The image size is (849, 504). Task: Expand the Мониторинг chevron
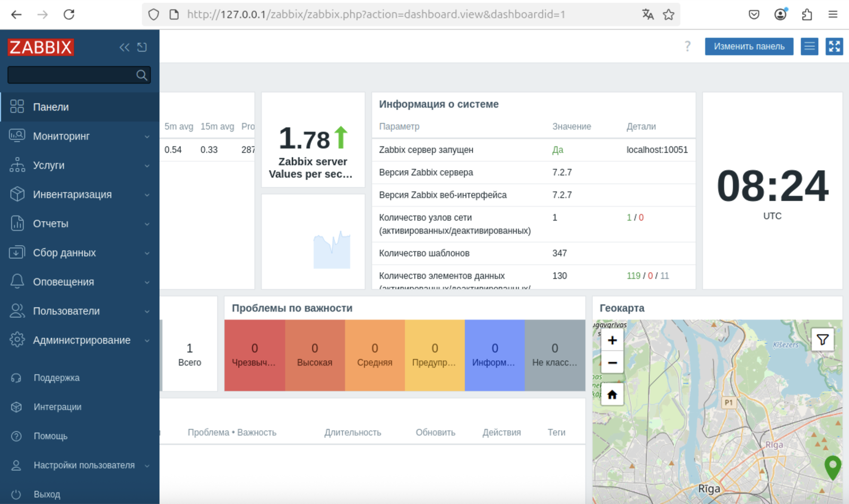point(147,136)
